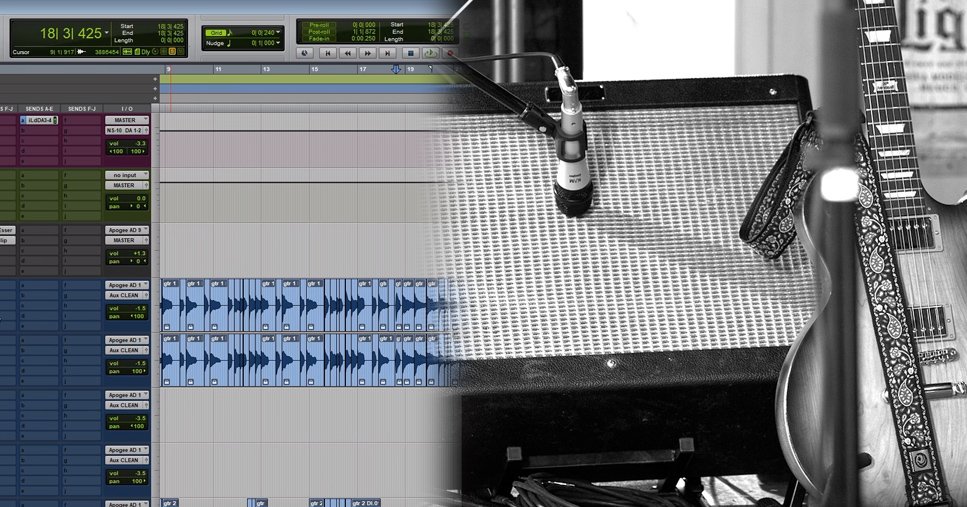
Task: Open the 'no input' input selector
Action: [x=126, y=175]
